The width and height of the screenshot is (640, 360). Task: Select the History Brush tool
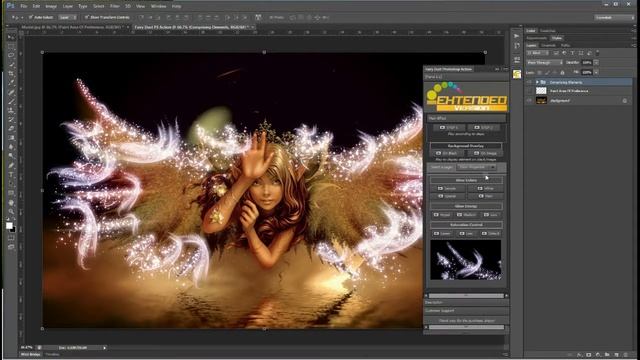point(11,119)
